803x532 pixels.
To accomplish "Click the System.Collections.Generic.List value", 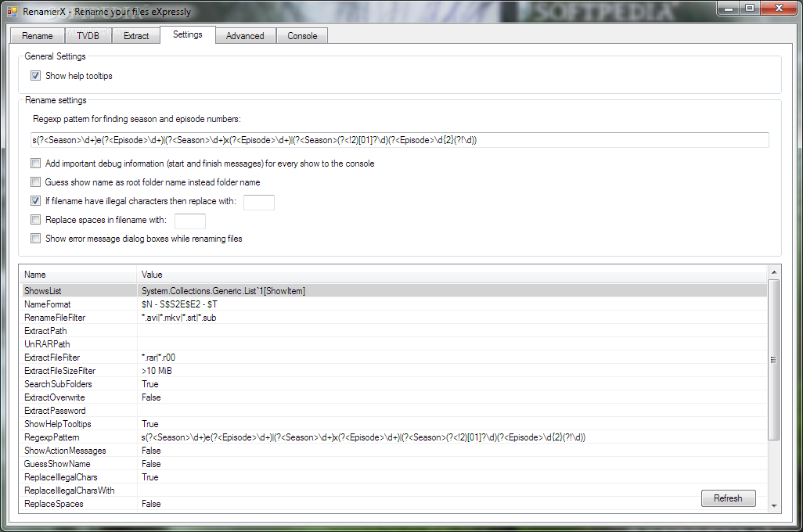I will coord(223,291).
